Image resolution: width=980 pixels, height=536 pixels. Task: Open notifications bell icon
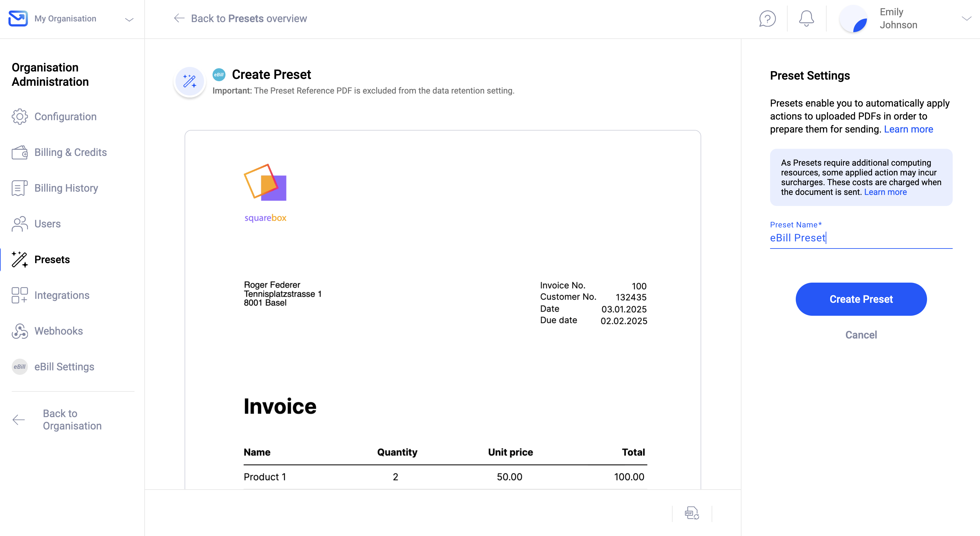pos(806,19)
